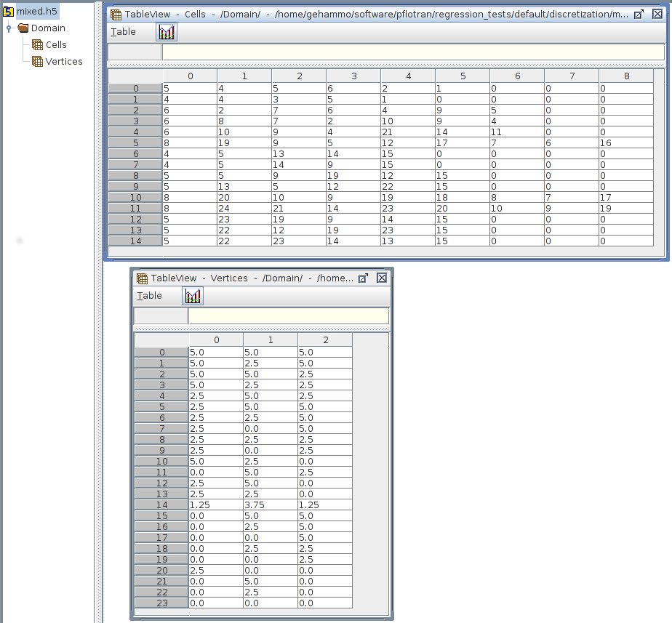
Task: Open the Table menu in Vertices window
Action: (x=150, y=296)
